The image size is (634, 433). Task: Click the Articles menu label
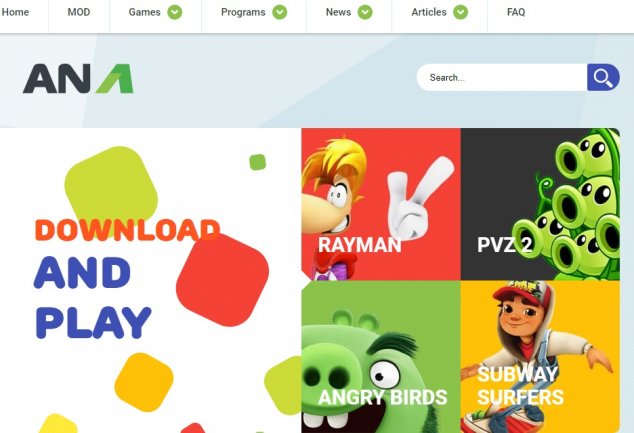tap(429, 12)
